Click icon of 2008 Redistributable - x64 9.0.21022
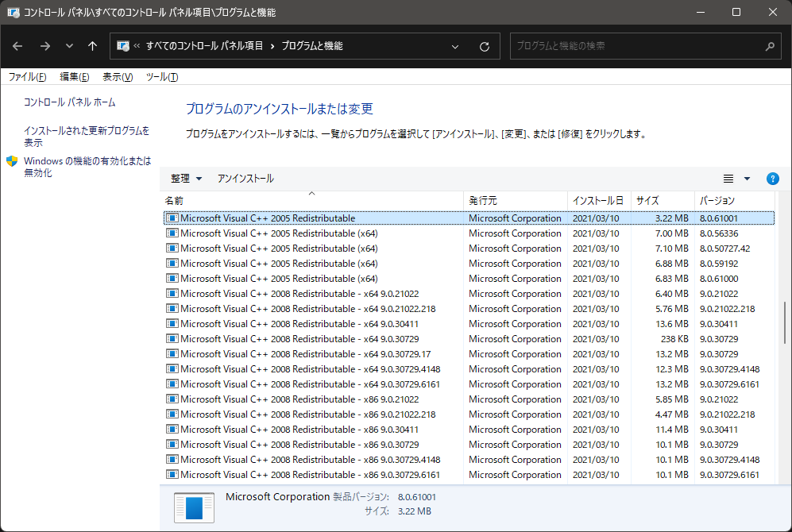 tap(172, 294)
